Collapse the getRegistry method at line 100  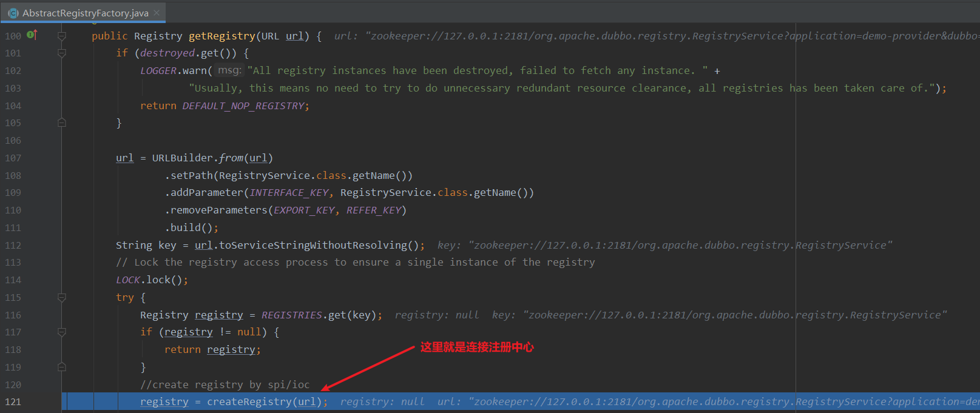(x=62, y=36)
